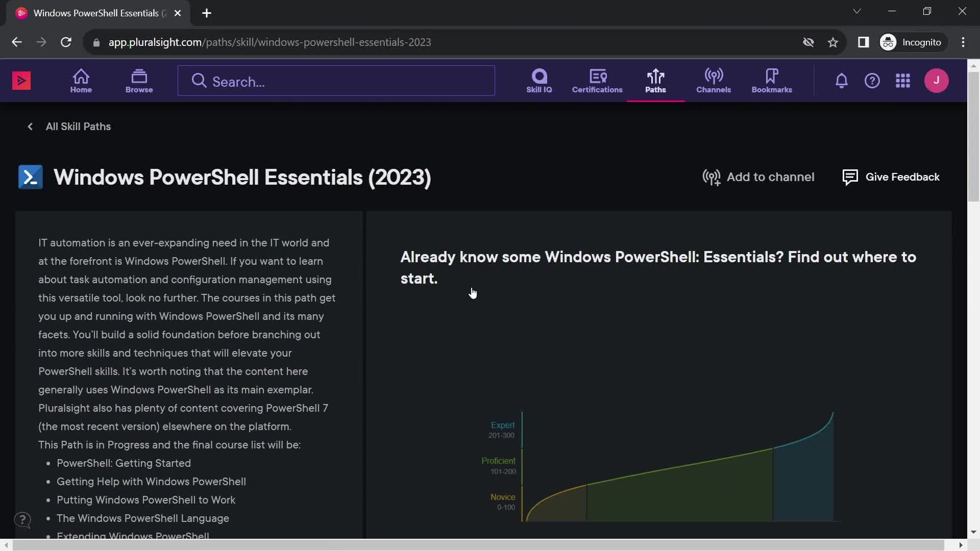Toggle the user profile icon

937,81
